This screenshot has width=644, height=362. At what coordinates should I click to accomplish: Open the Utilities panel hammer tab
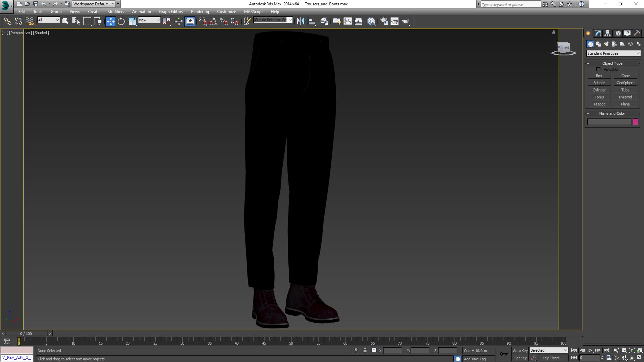(637, 33)
